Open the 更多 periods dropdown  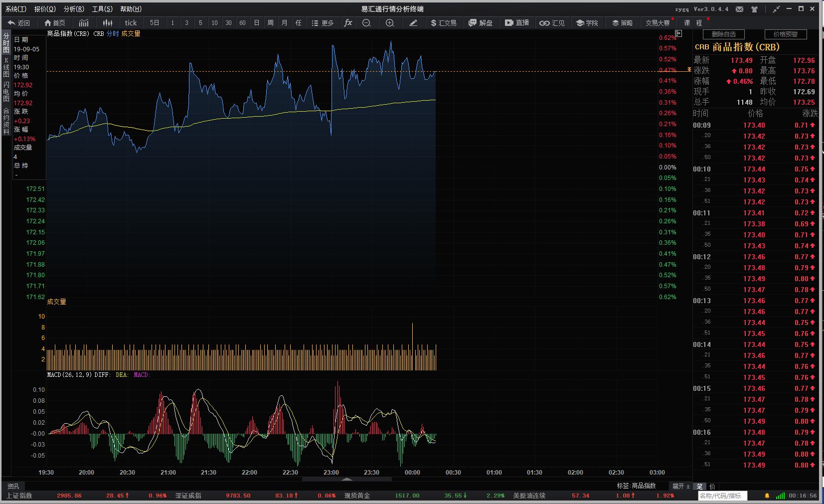323,23
